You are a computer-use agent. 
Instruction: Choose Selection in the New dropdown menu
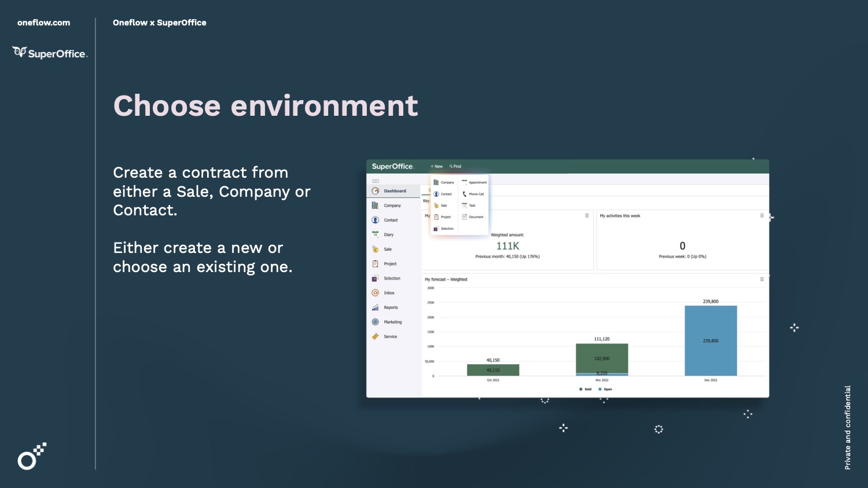pos(444,229)
